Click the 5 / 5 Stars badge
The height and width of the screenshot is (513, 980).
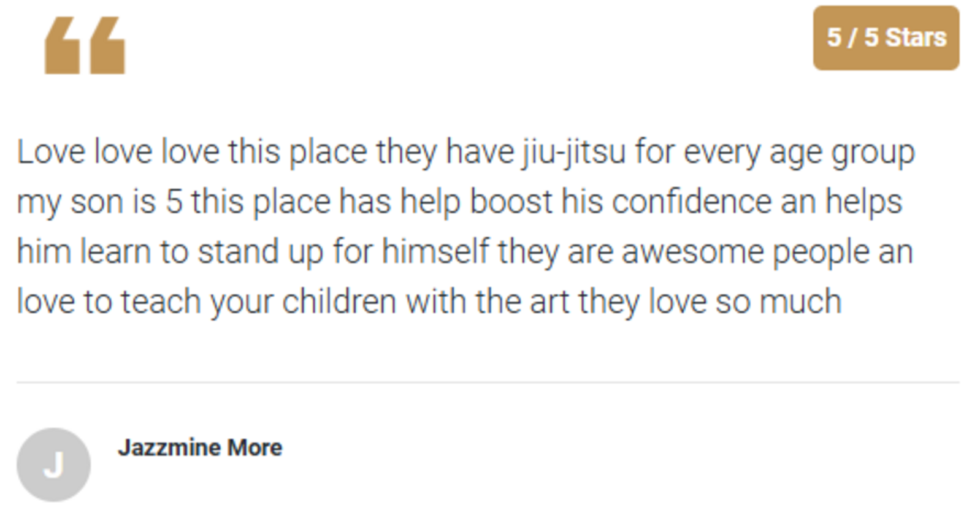886,38
